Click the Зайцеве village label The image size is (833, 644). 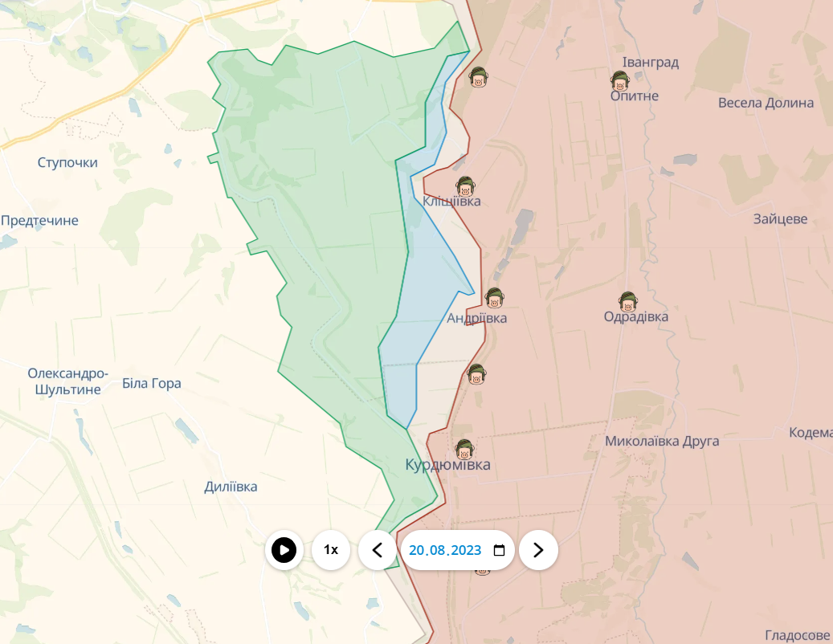coord(781,218)
